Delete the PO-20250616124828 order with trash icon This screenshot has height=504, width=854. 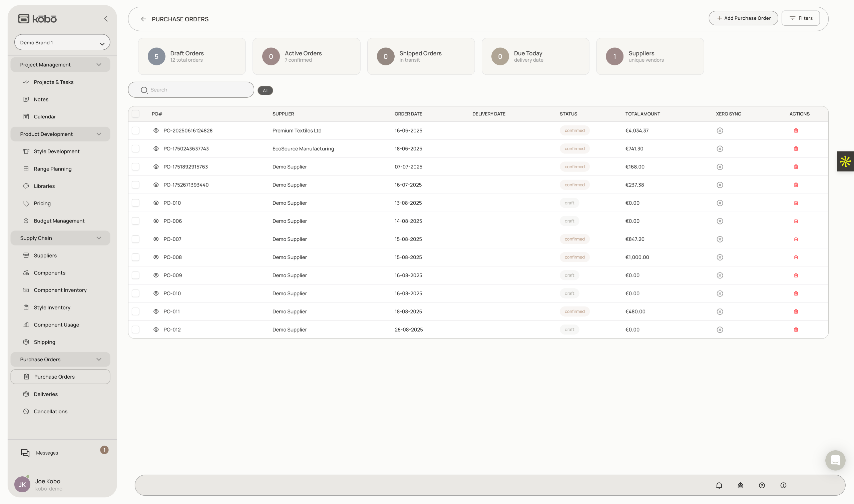pos(796,130)
